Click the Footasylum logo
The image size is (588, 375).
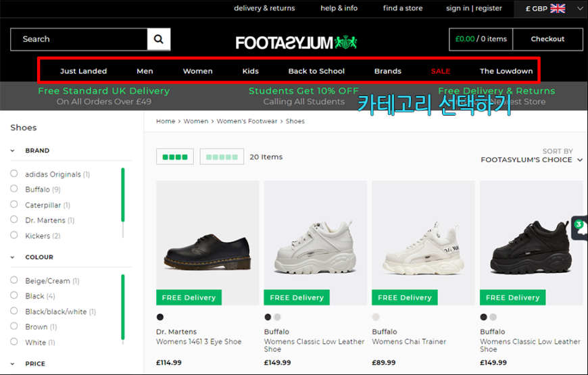click(x=296, y=43)
